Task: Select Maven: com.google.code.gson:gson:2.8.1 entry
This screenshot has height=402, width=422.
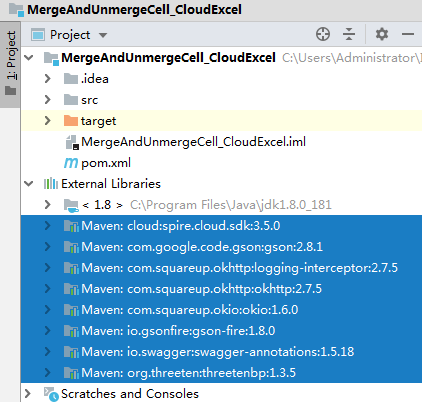Action: coord(202,247)
